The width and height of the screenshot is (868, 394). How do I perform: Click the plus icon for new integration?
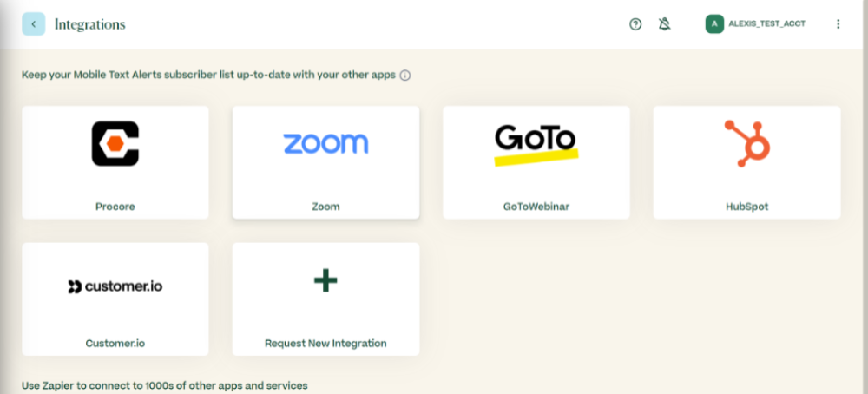pyautogui.click(x=325, y=280)
